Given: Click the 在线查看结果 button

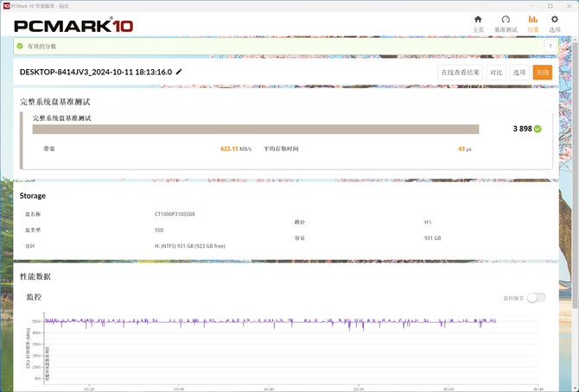Looking at the screenshot, I should [x=460, y=73].
